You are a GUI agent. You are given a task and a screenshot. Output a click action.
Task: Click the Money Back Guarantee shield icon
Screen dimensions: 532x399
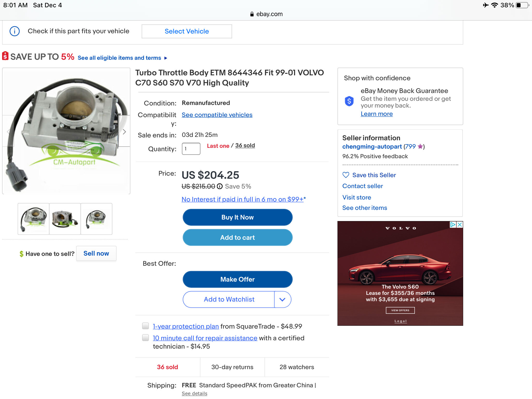pyautogui.click(x=349, y=101)
